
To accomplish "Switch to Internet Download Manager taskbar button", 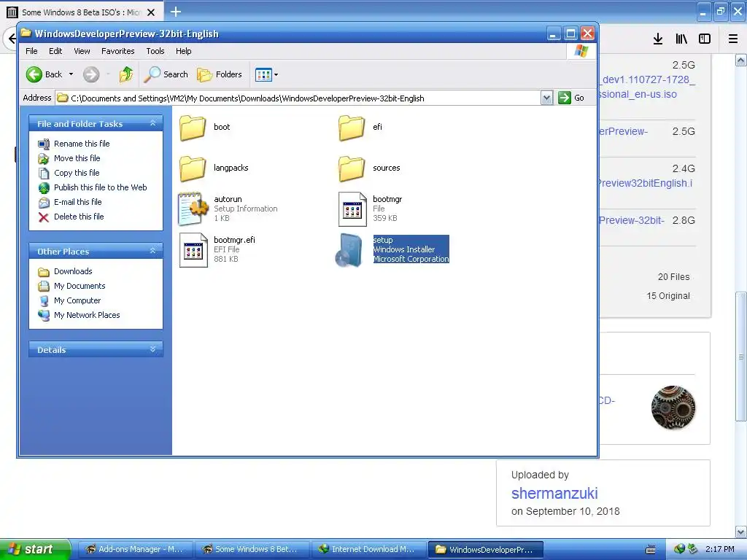I will [368, 549].
